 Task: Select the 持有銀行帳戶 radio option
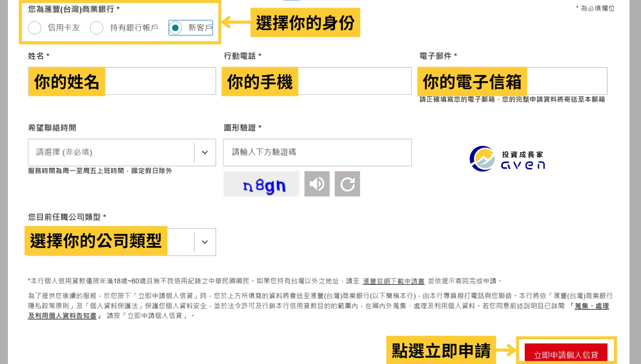(x=97, y=28)
